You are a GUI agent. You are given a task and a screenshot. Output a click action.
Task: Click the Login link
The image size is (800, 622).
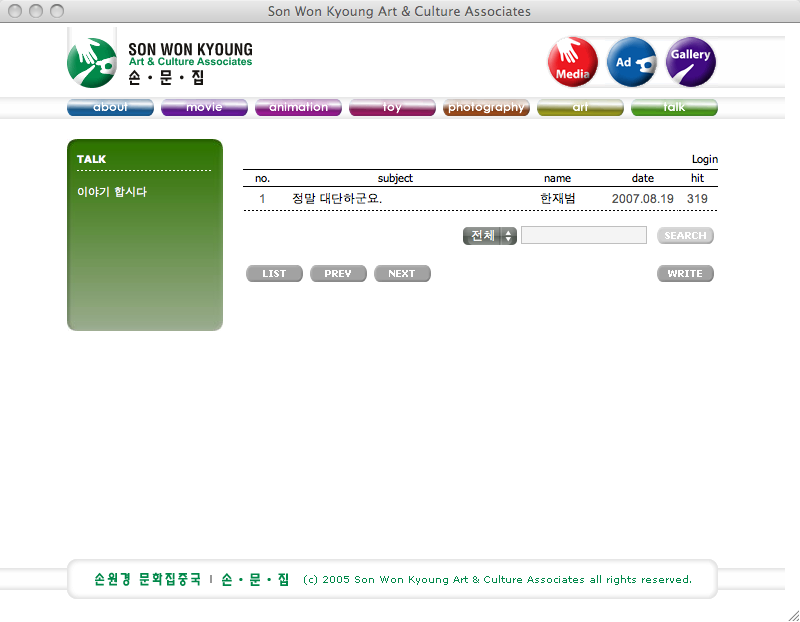[704, 160]
